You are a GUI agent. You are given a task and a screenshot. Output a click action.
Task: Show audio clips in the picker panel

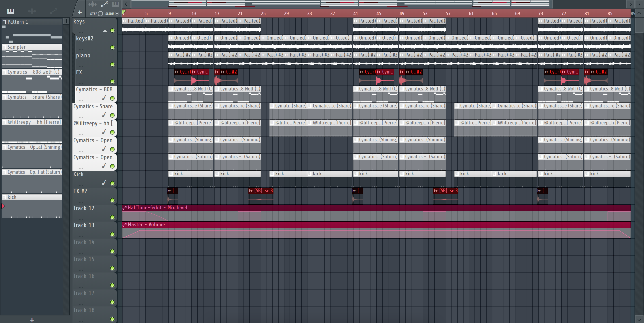click(32, 11)
